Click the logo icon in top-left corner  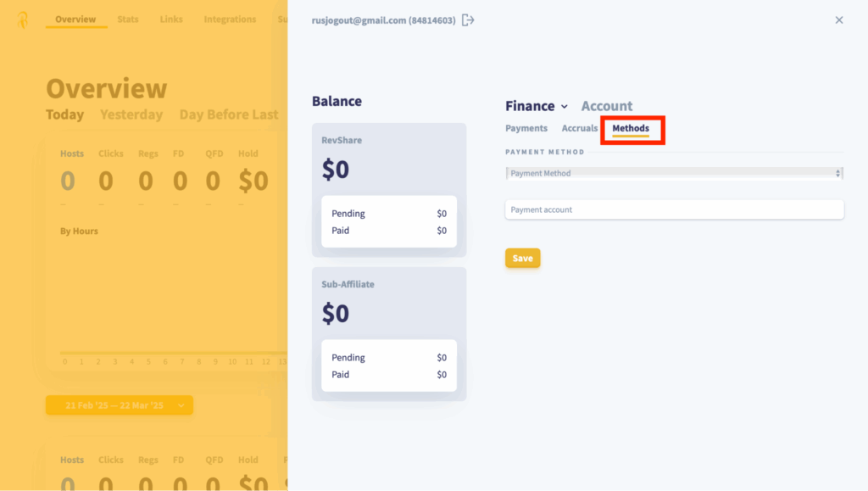coord(23,20)
